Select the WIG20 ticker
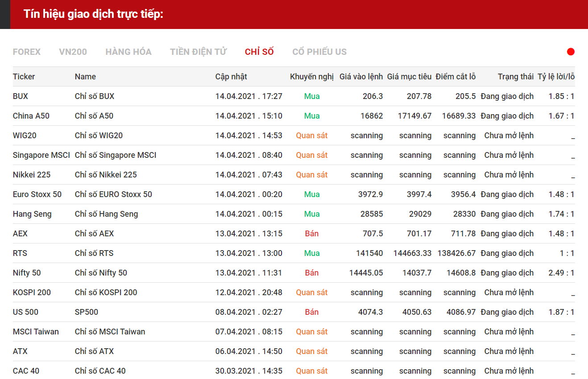 25,136
